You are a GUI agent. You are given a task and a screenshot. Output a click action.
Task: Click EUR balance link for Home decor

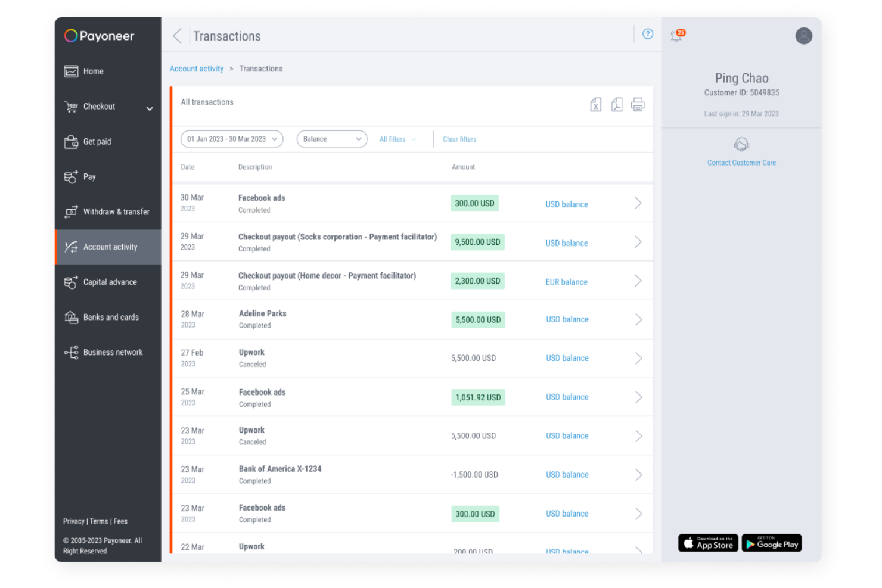(x=566, y=282)
